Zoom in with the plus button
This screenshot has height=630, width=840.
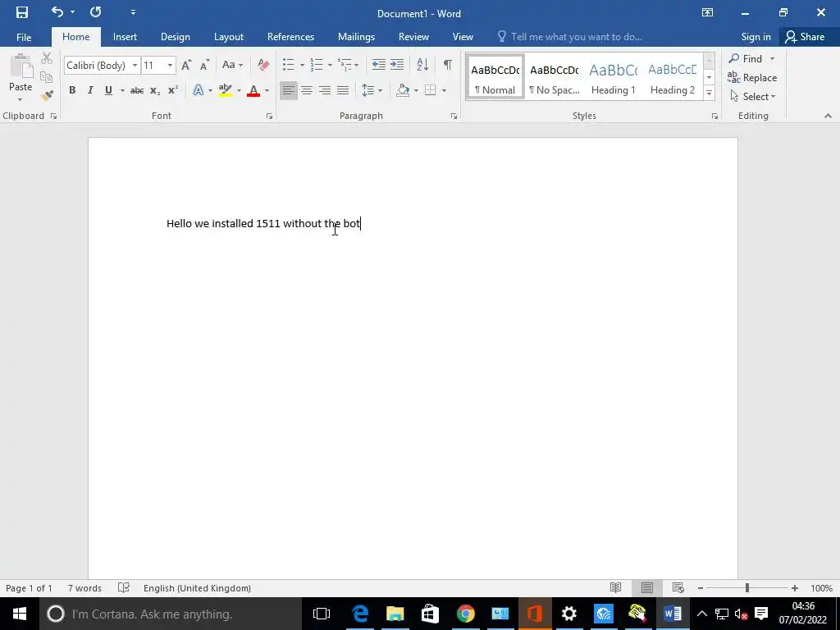[x=795, y=588]
